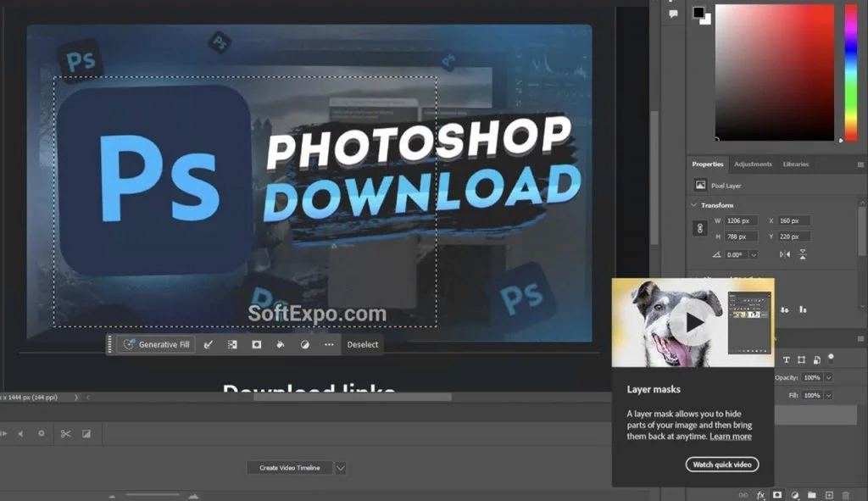
Task: Toggle the width-height link in Transform
Action: [700, 228]
